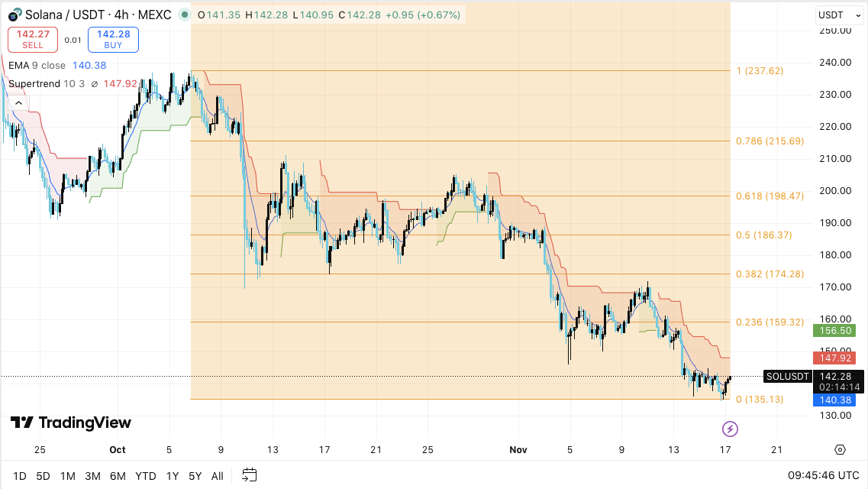This screenshot has width=868, height=489.
Task: Click the purple lightning bolt event icon
Action: tap(730, 429)
